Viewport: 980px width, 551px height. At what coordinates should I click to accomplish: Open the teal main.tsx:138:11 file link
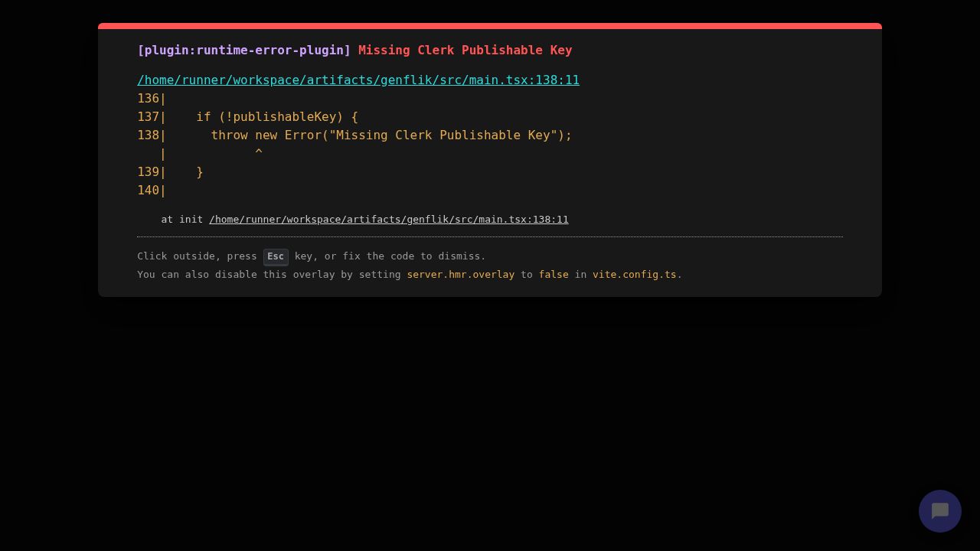click(358, 80)
